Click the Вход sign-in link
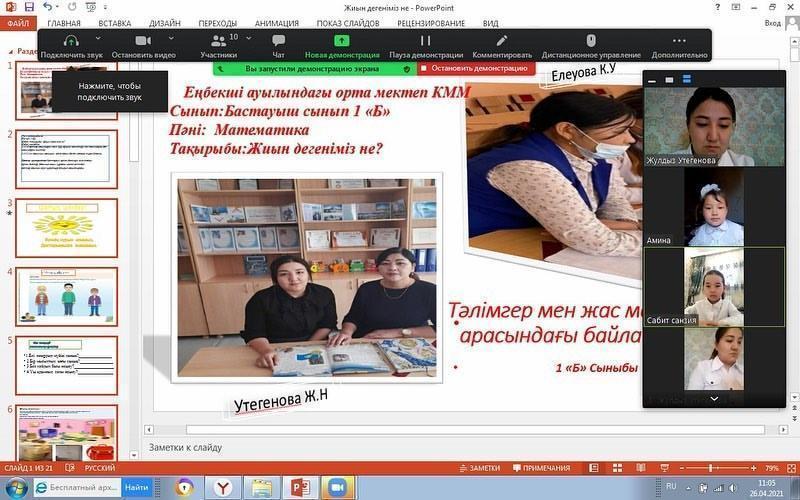Viewport: 800px width, 500px height. pos(772,23)
